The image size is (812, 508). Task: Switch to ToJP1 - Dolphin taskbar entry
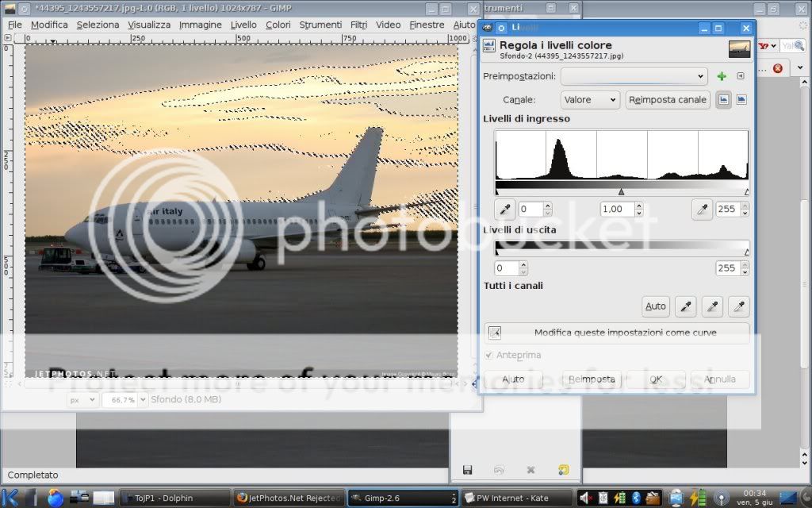pyautogui.click(x=174, y=498)
